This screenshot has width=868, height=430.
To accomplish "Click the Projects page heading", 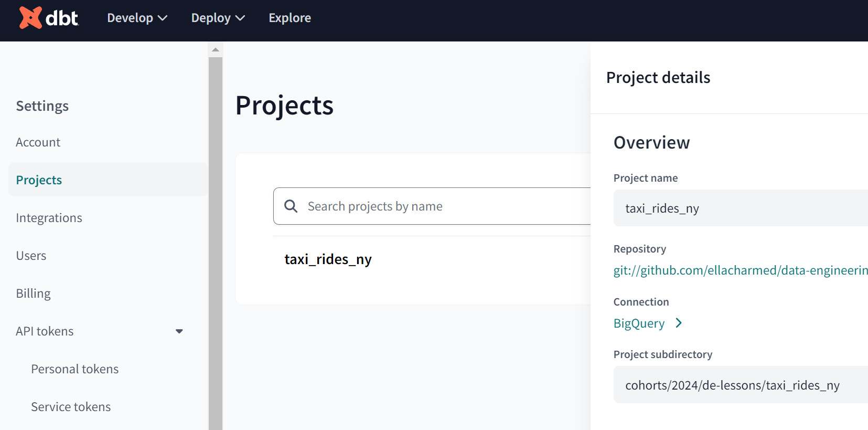I will [x=284, y=106].
